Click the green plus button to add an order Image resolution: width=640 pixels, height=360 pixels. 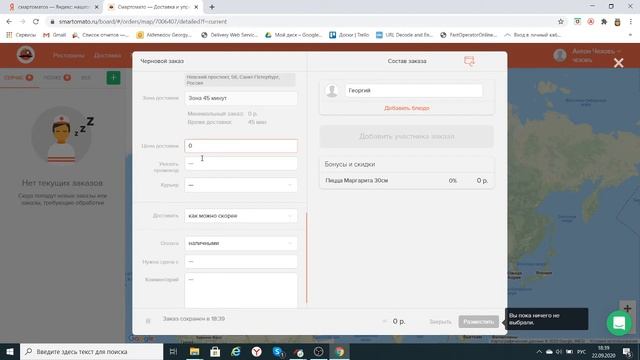click(x=113, y=78)
